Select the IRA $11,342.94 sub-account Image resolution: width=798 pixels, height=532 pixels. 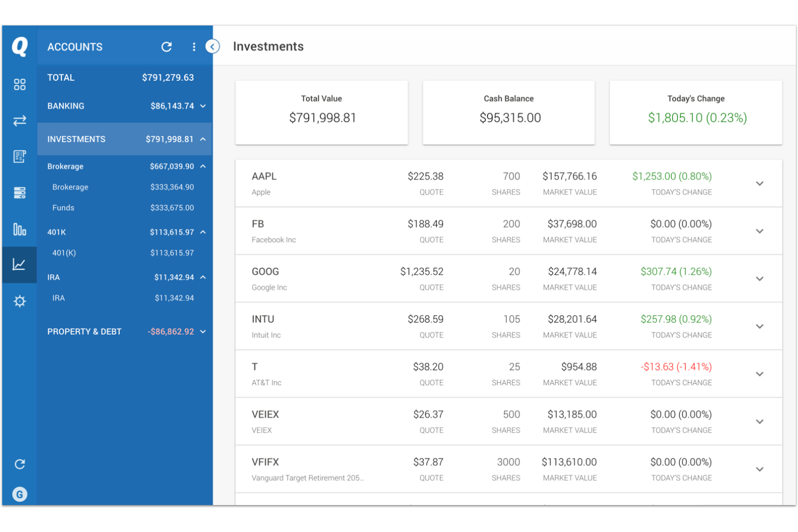[x=125, y=298]
